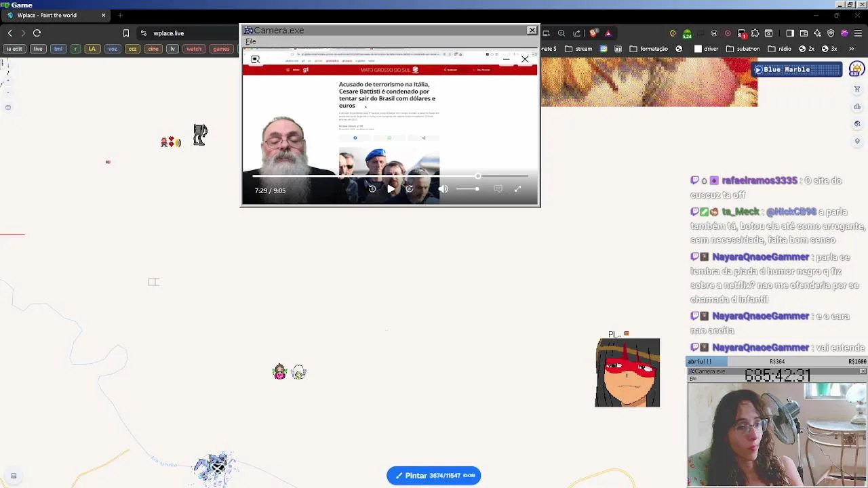Open the browser hamburger menu
The image size is (868, 488).
(x=859, y=33)
